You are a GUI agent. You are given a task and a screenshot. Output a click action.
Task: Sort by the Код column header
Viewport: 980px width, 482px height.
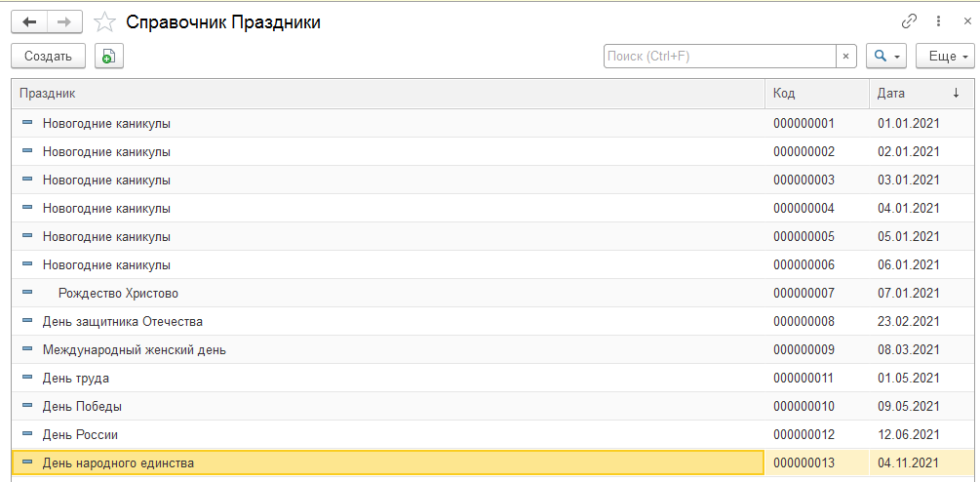coord(817,94)
